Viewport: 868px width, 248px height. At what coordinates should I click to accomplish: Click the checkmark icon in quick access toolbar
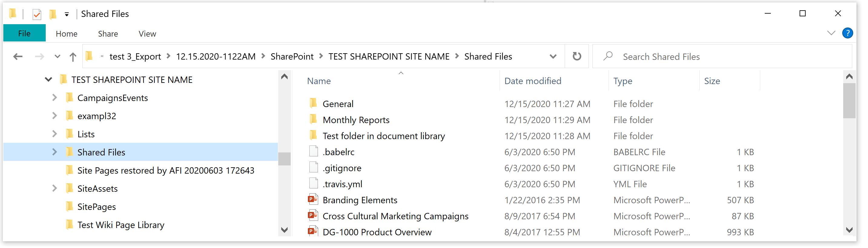coord(36,14)
